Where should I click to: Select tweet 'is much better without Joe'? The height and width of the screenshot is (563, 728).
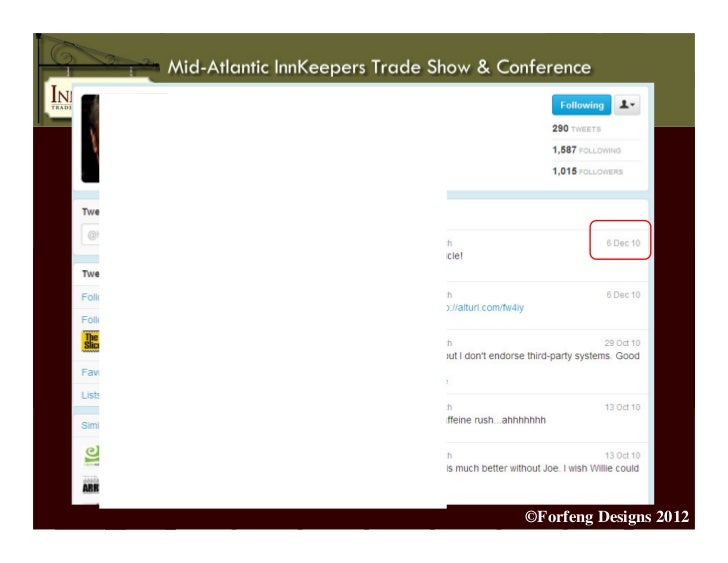(x=543, y=468)
